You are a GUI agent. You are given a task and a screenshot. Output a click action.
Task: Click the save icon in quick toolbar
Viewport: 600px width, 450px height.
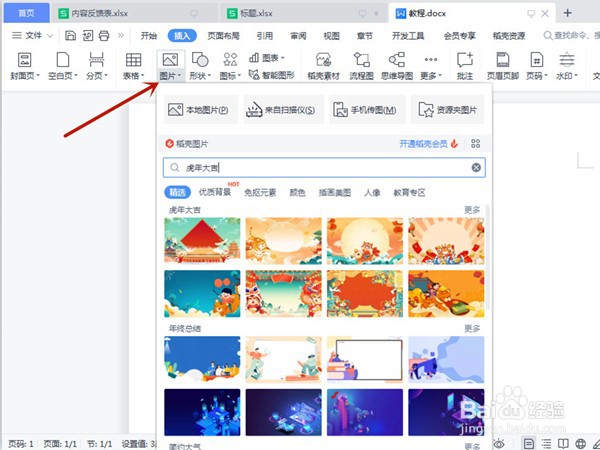point(70,36)
